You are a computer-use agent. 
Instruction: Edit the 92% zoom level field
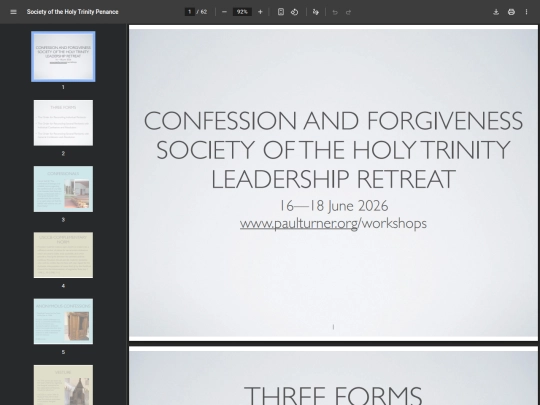pos(242,12)
